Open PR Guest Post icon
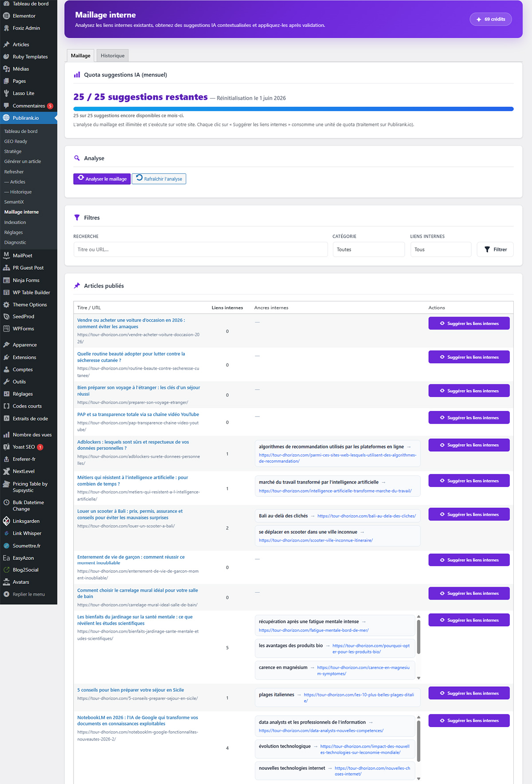Viewport: 532px width, 784px height. point(6,268)
